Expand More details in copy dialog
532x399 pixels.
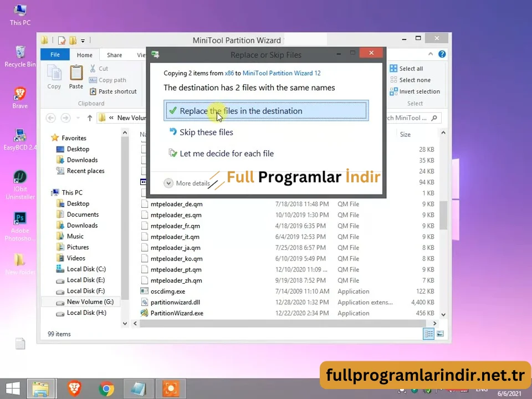click(187, 183)
